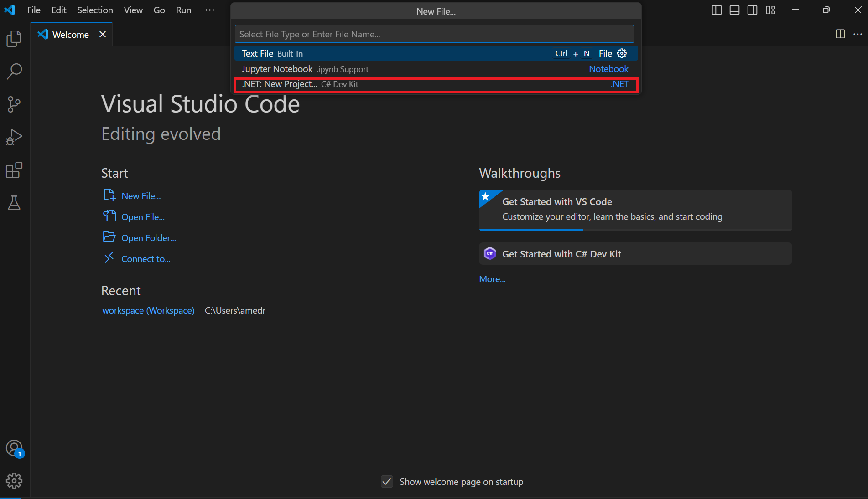The image size is (868, 499).
Task: Open the Selection menu
Action: point(95,10)
